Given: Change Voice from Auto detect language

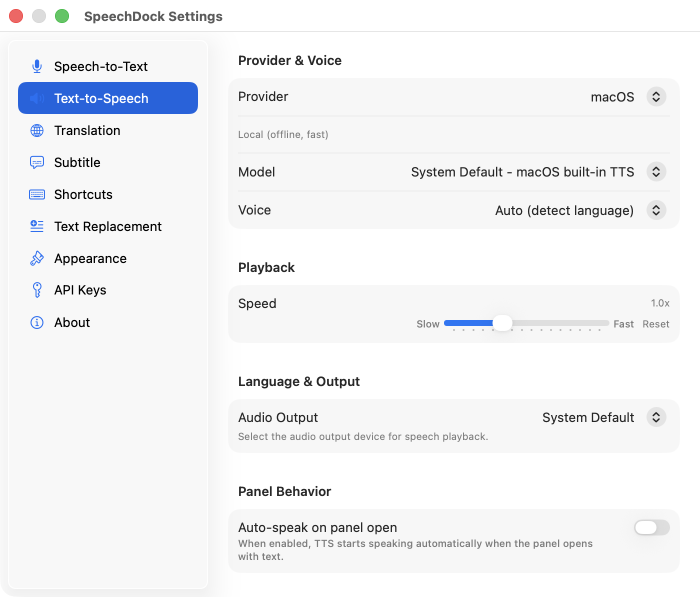Looking at the screenshot, I should [656, 210].
